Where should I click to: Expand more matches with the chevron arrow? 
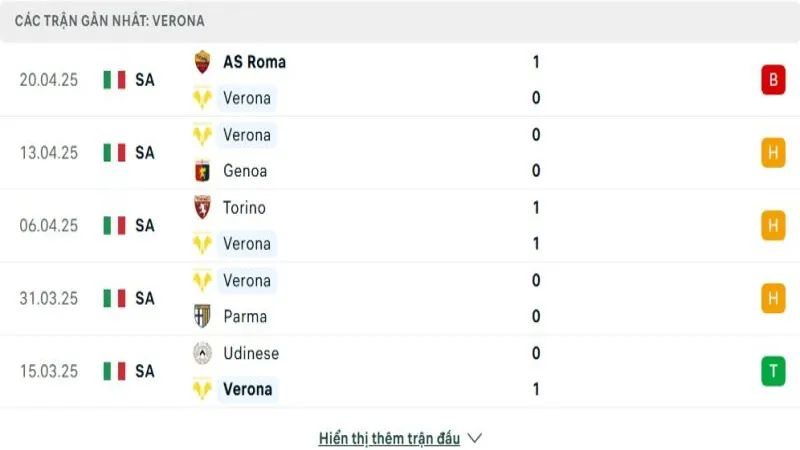tap(475, 438)
